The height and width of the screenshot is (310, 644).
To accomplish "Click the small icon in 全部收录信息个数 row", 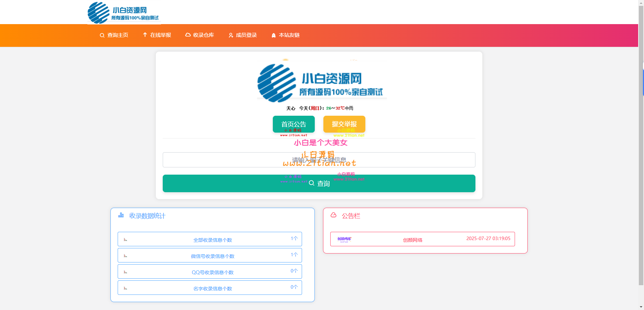I will [125, 240].
